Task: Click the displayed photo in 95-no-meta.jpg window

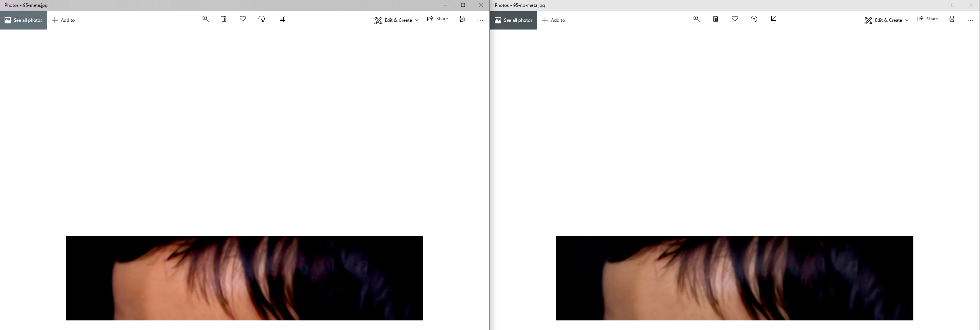Action: click(x=735, y=278)
